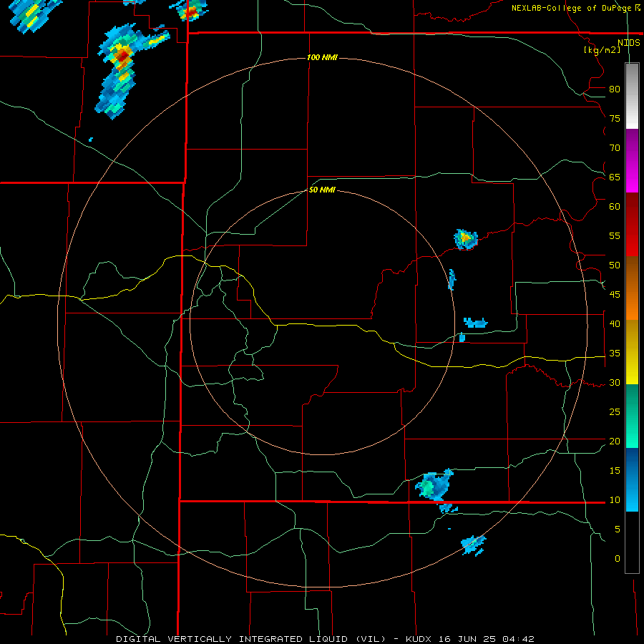
Task: Select the orange-brown segment of the color bar
Action: tap(632, 288)
